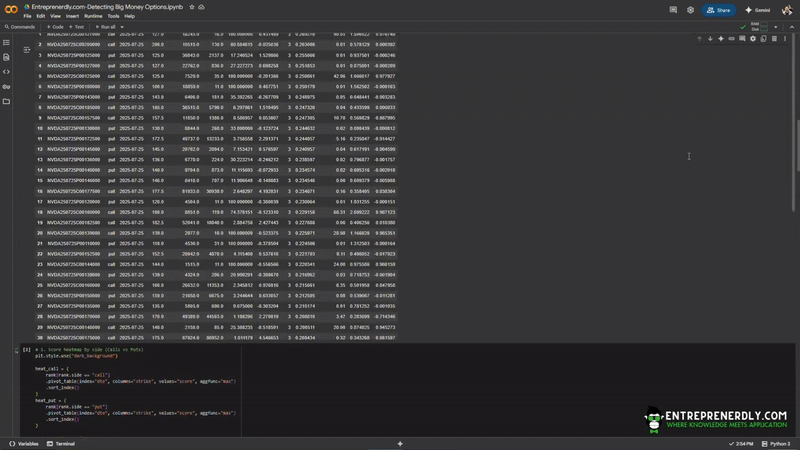The width and height of the screenshot is (800, 450).
Task: Open the File menu
Action: 27,16
